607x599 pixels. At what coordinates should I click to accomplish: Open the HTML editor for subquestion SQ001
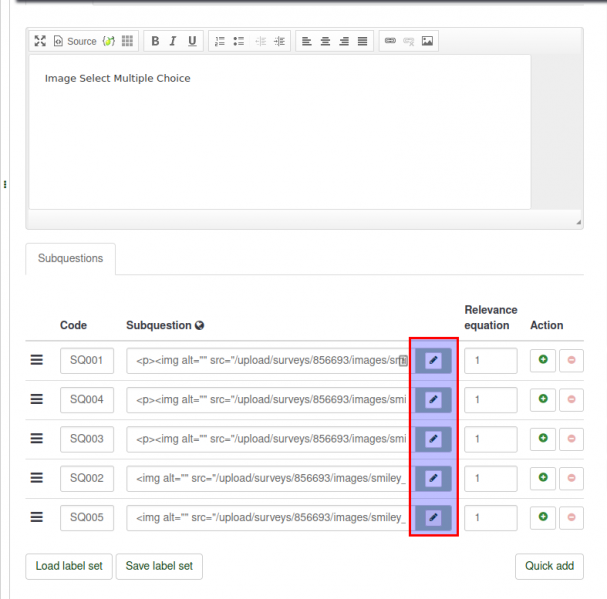pyautogui.click(x=433, y=361)
